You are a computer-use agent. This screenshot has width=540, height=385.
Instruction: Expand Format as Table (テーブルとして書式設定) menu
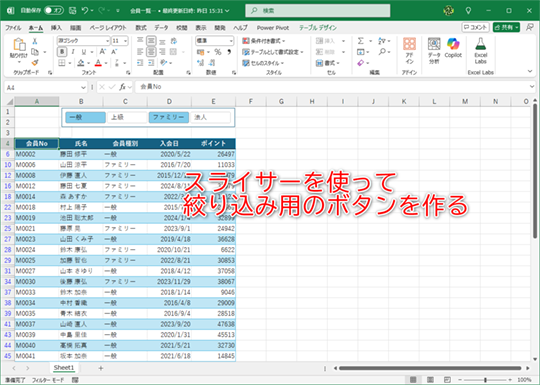[x=273, y=52]
